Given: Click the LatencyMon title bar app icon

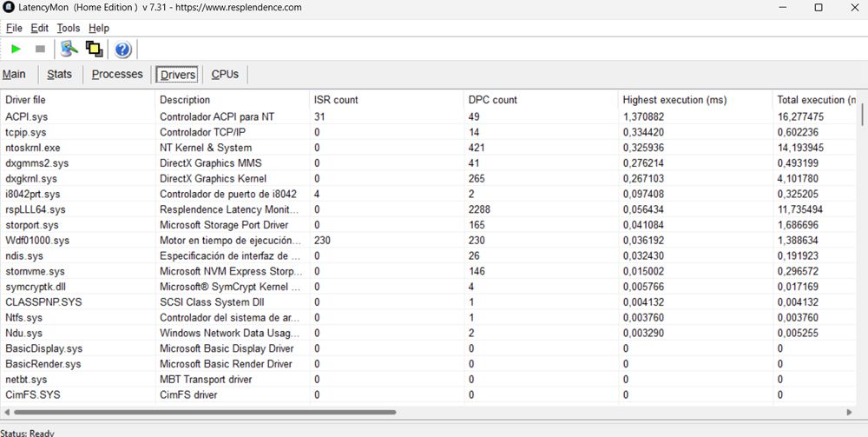Looking at the screenshot, I should click(9, 7).
